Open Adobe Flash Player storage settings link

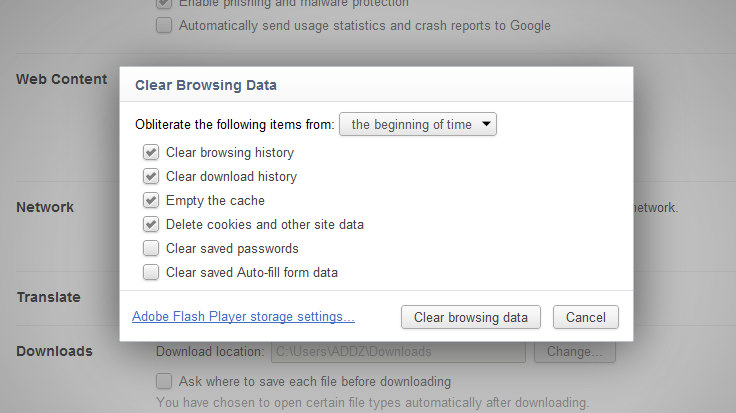[x=243, y=317]
